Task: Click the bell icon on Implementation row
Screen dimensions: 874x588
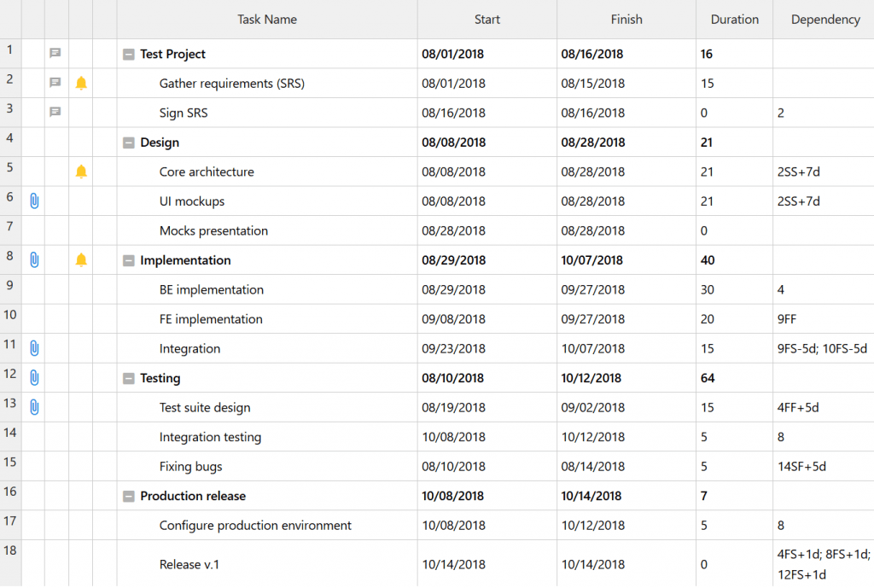Action: [81, 260]
